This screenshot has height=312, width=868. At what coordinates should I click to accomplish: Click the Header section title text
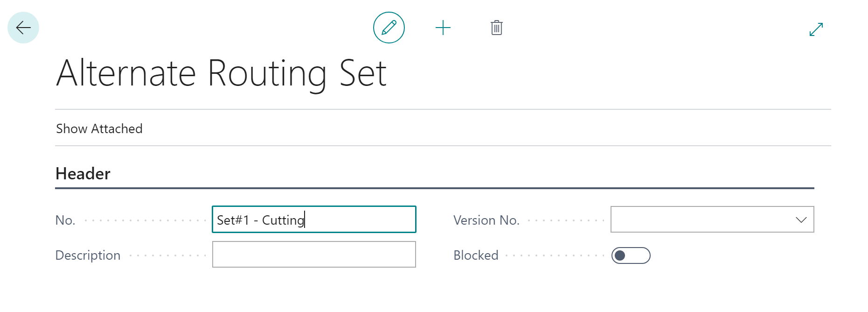click(83, 174)
